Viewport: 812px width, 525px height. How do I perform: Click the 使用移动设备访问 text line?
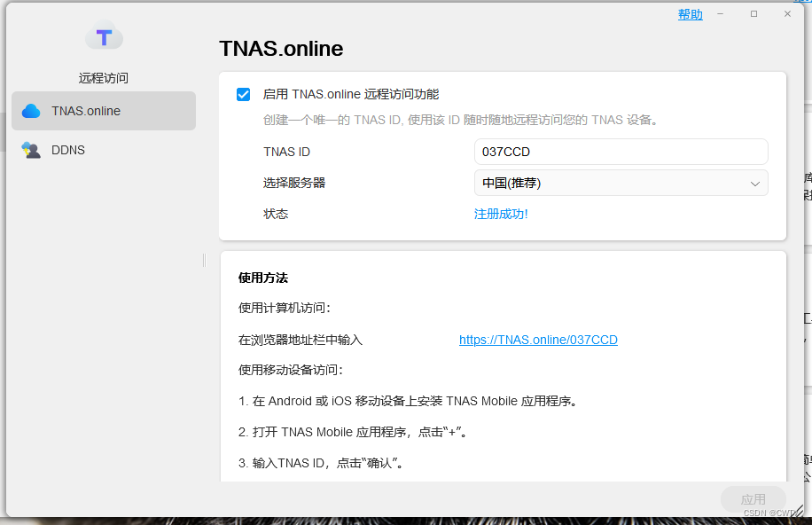pyautogui.click(x=291, y=370)
